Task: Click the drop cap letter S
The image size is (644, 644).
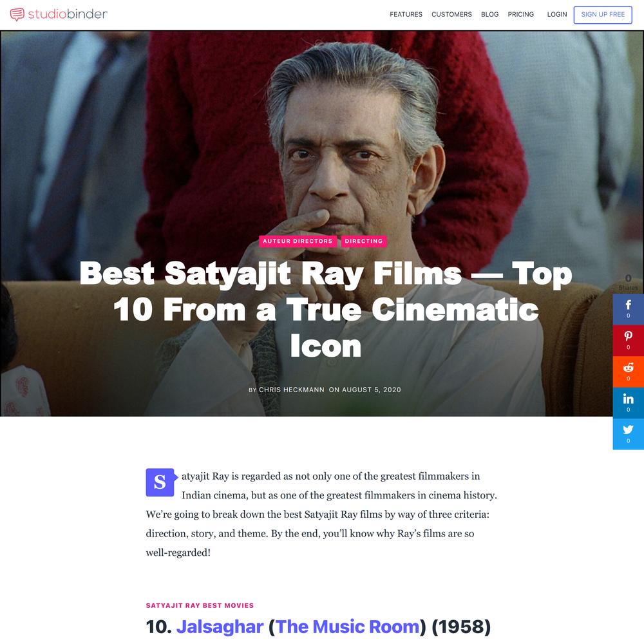Action: pyautogui.click(x=160, y=482)
